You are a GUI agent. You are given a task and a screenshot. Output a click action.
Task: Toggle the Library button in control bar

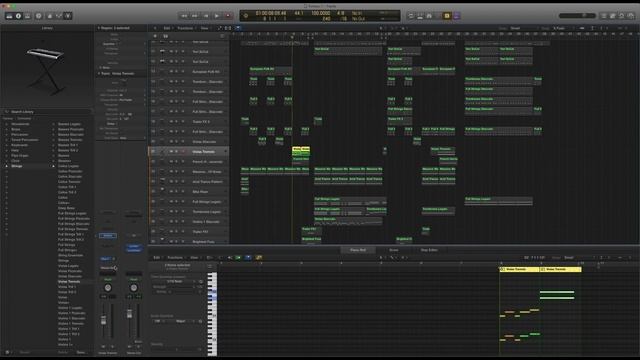(9, 16)
